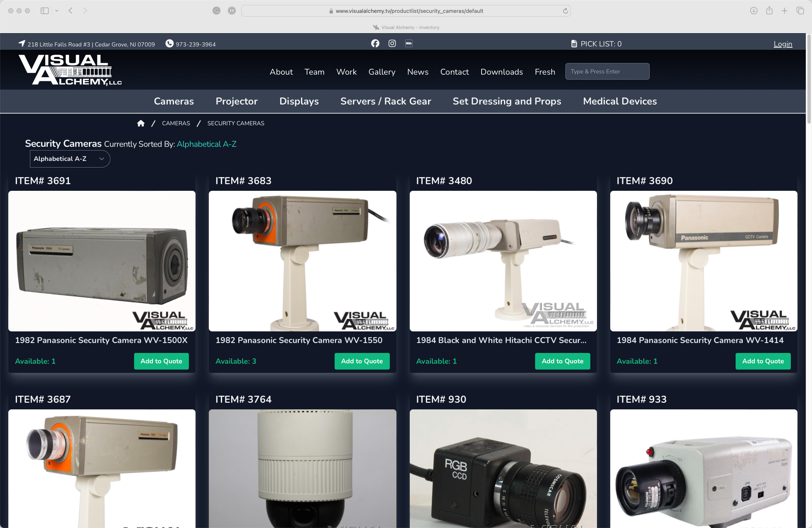Viewport: 812px width, 528px height.
Task: Open a new tab with the plus icon
Action: point(785,11)
